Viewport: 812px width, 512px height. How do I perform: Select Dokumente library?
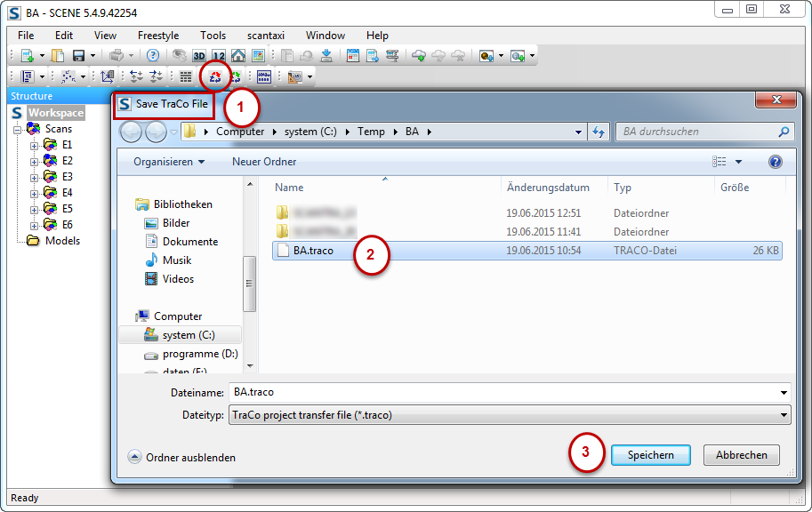181,242
